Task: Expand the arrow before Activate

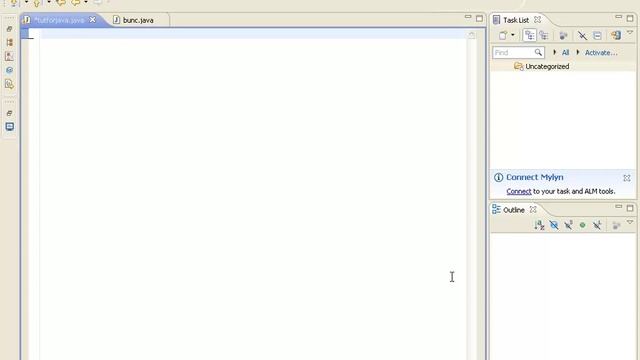Action: coord(578,52)
